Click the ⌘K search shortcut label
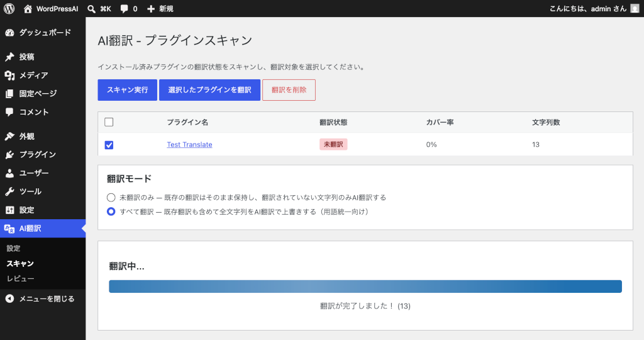644x340 pixels. [106, 9]
